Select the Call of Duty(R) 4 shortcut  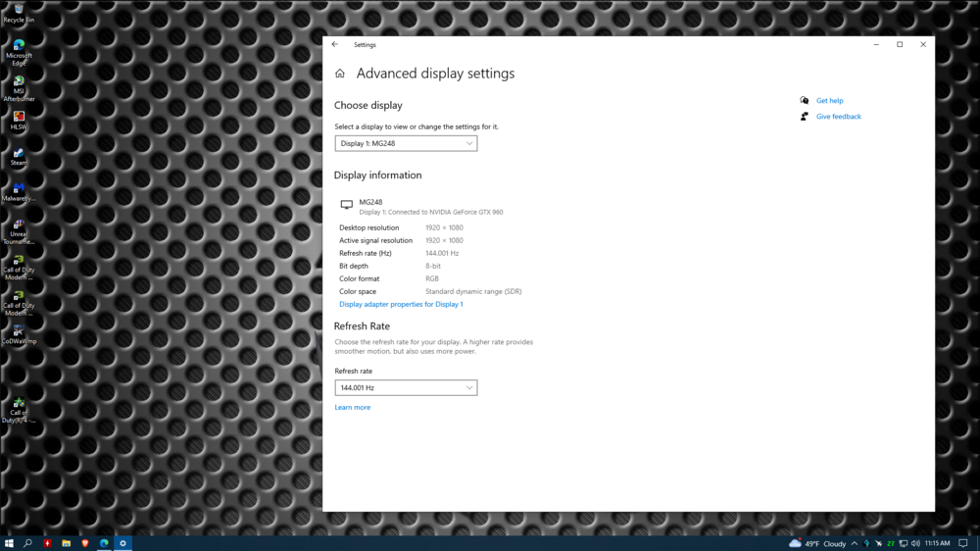click(x=19, y=410)
